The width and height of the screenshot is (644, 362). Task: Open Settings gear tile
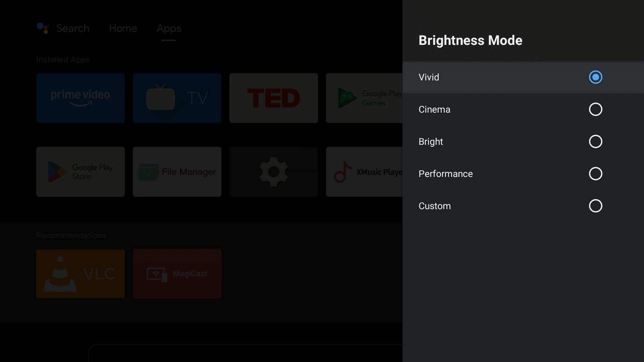274,172
